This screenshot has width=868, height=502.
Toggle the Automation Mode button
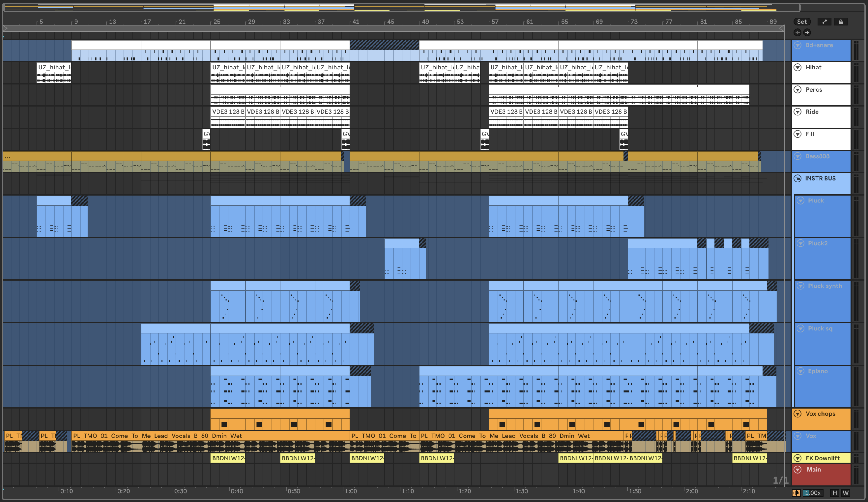coord(824,22)
